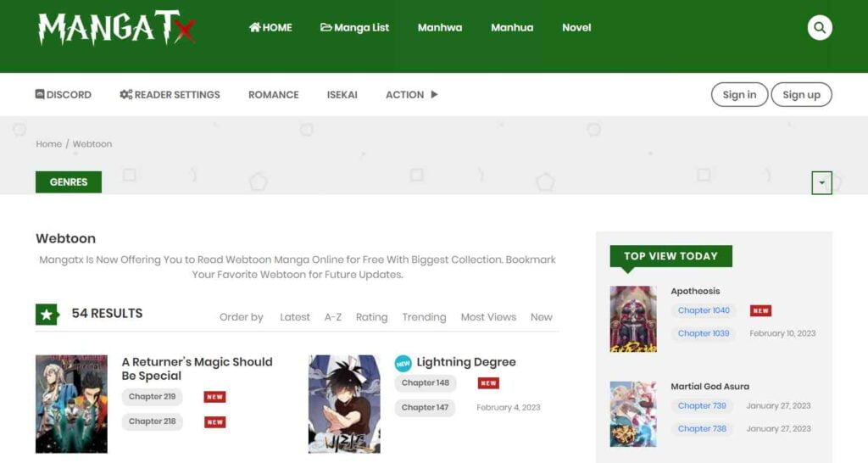Open the Martial God Asura title link

[x=709, y=387]
